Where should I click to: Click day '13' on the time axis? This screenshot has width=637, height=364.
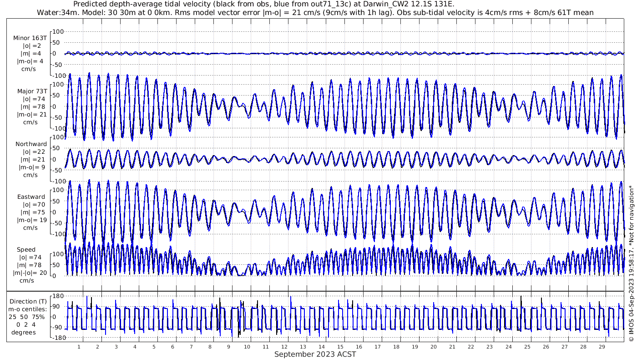tap(303, 347)
